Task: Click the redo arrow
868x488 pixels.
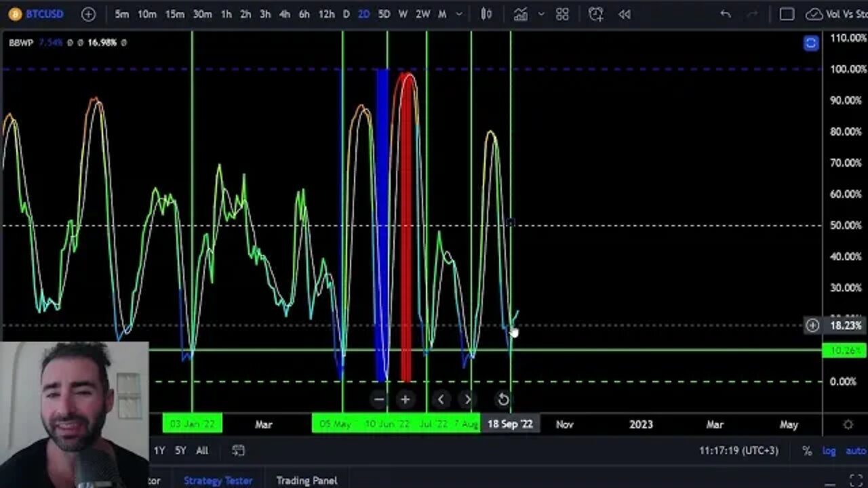Action: coord(751,14)
